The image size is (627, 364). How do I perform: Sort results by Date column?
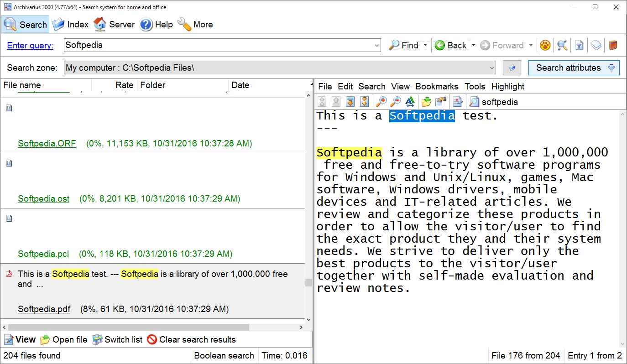click(269, 85)
